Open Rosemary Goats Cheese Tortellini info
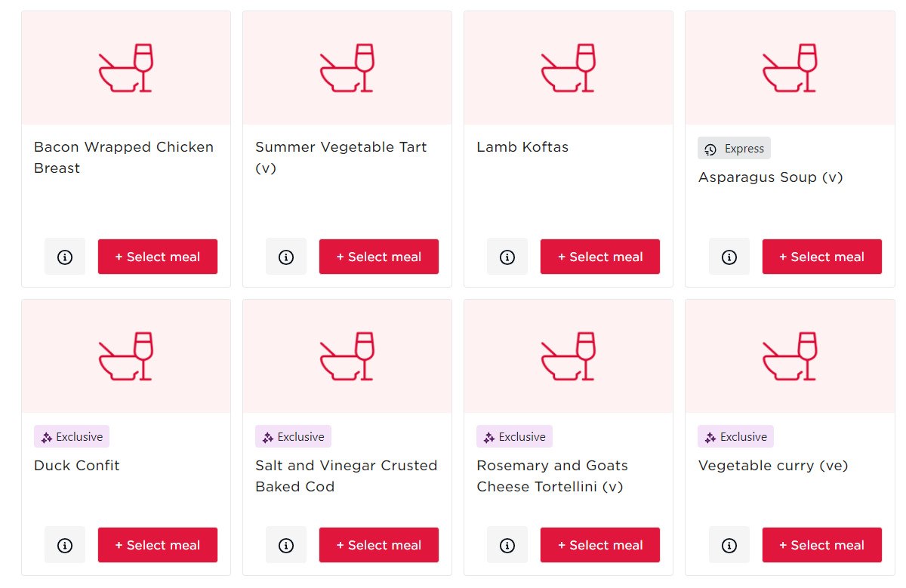Image resolution: width=906 pixels, height=588 pixels. 507,545
